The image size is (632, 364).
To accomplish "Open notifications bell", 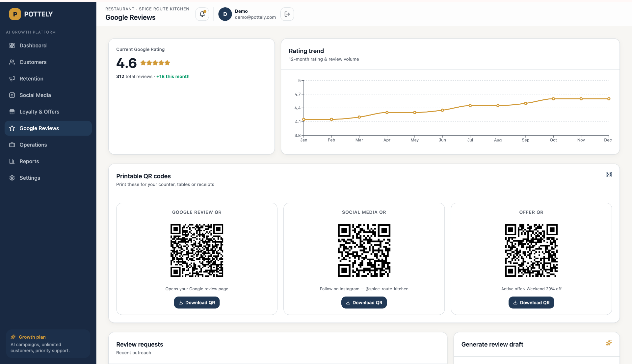I will [x=202, y=14].
